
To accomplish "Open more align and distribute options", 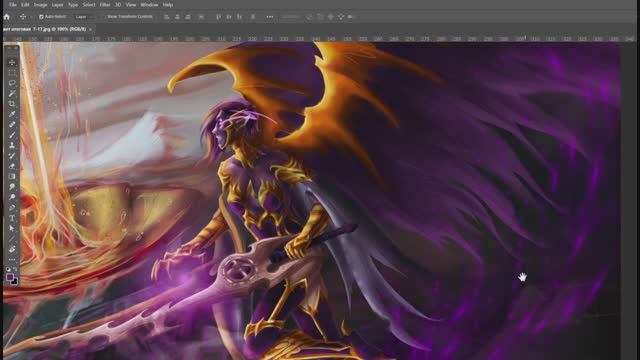I will click(x=270, y=17).
